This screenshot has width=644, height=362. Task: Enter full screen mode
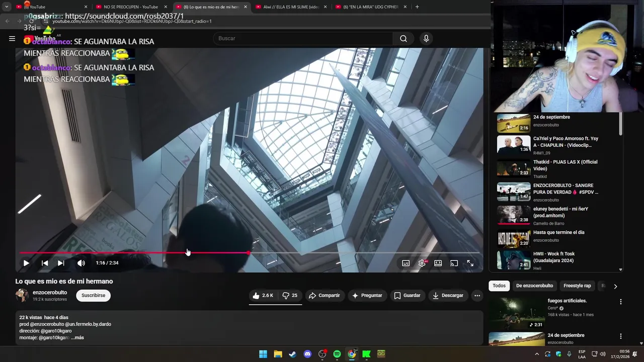470,263
